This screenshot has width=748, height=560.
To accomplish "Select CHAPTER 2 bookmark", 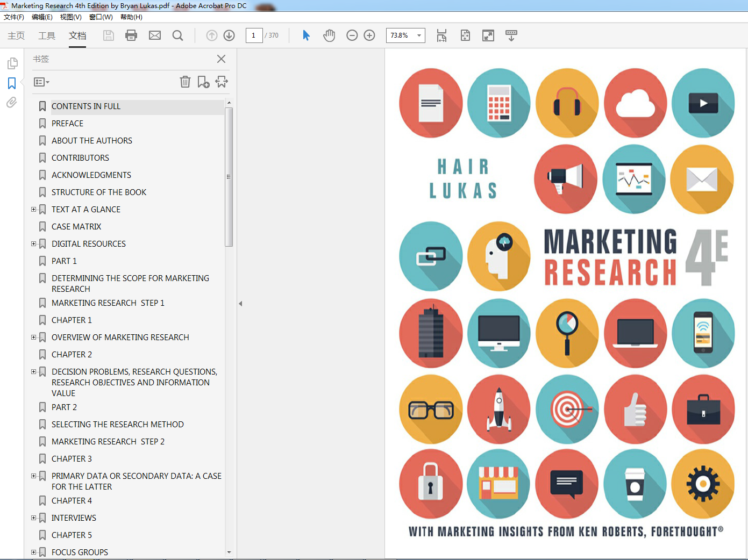I will click(x=72, y=355).
